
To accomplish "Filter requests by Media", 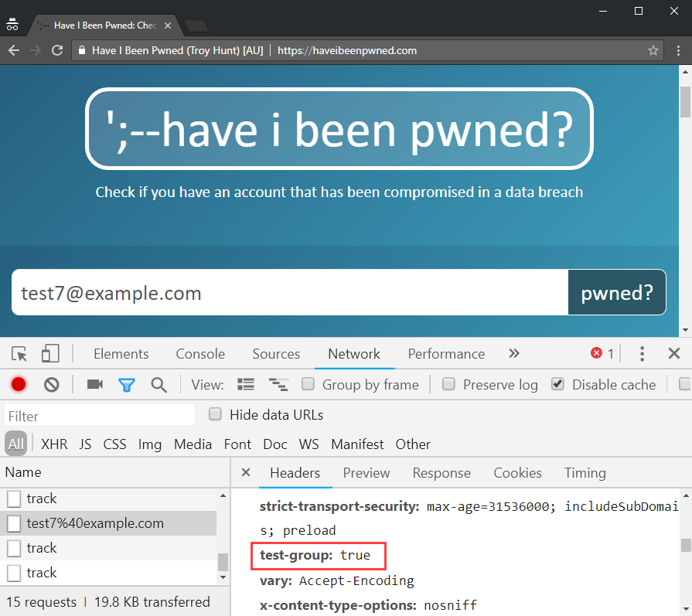I will coord(193,444).
